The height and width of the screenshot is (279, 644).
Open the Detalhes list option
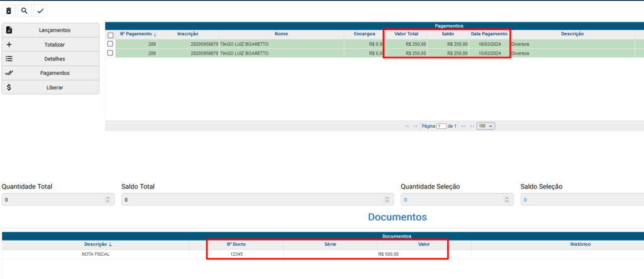pos(50,59)
